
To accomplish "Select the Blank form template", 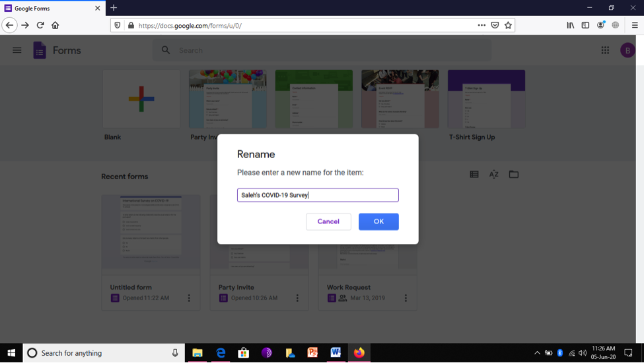I will click(x=141, y=99).
